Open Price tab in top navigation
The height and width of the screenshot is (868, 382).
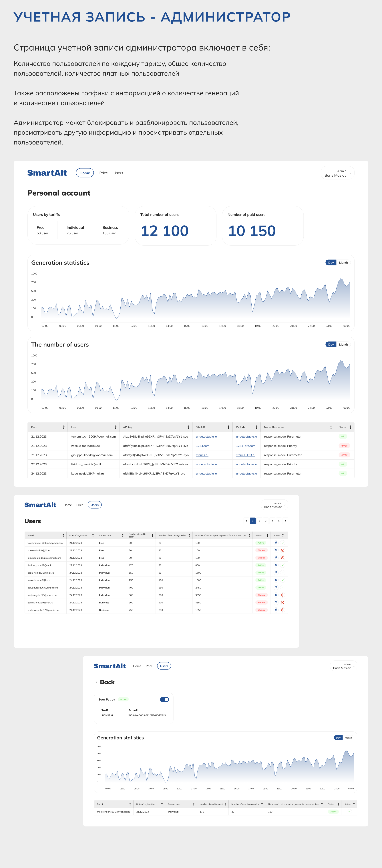[104, 173]
